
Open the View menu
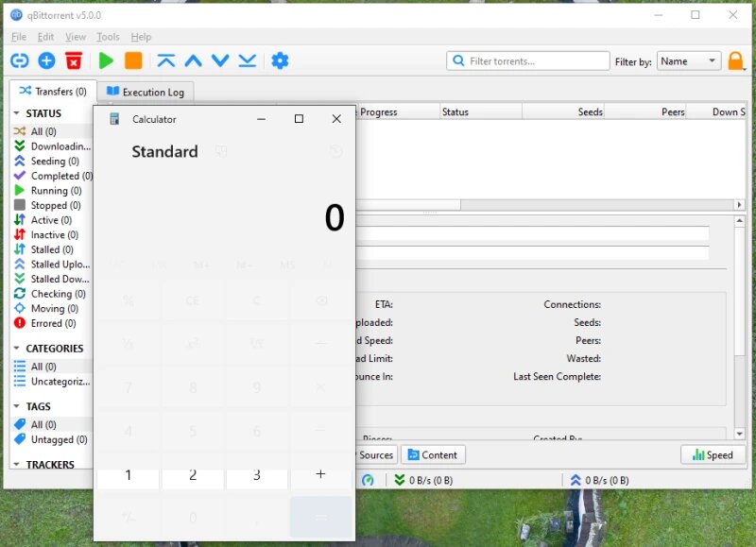[x=76, y=37]
